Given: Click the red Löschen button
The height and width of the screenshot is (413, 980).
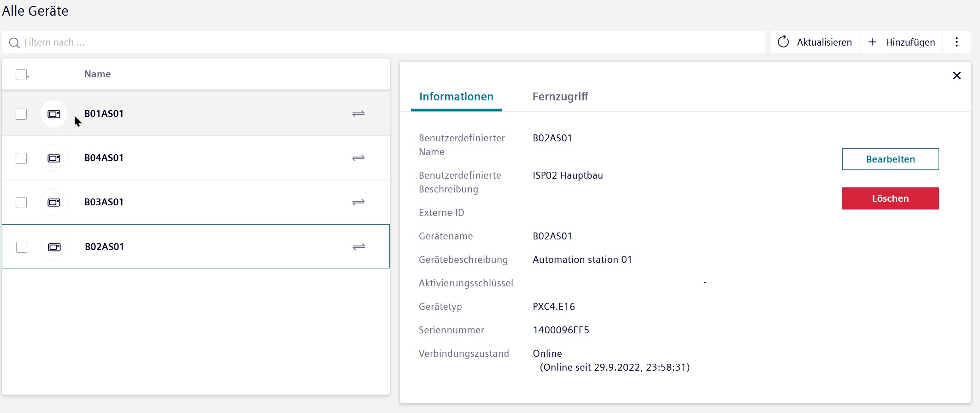Looking at the screenshot, I should click(890, 198).
